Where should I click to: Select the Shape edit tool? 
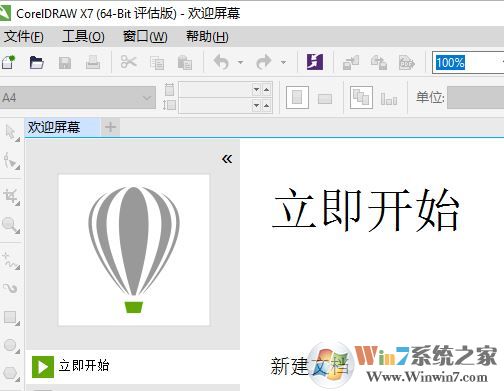[x=11, y=161]
